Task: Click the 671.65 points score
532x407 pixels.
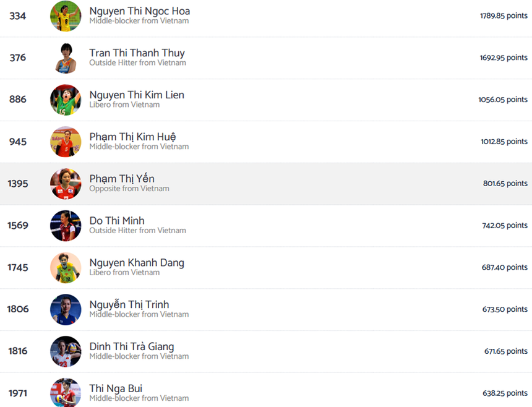Action: (505, 351)
